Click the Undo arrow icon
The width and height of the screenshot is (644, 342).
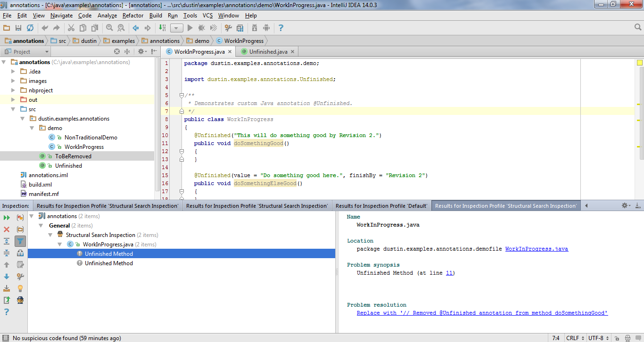pyautogui.click(x=45, y=28)
